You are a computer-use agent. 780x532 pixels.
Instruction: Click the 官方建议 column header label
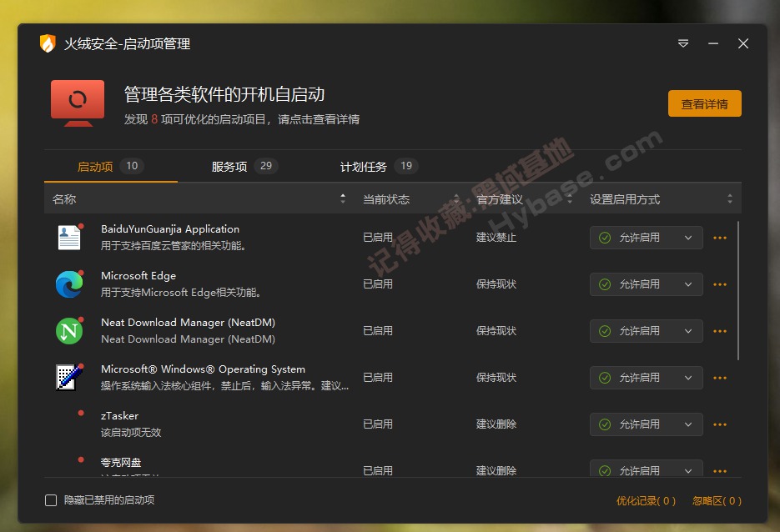tap(500, 199)
